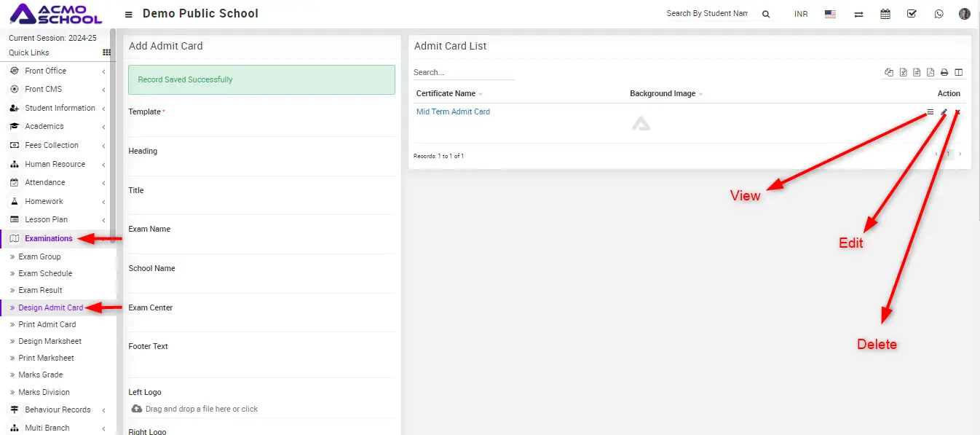Delete the Mid Term Admit Card

click(x=957, y=112)
